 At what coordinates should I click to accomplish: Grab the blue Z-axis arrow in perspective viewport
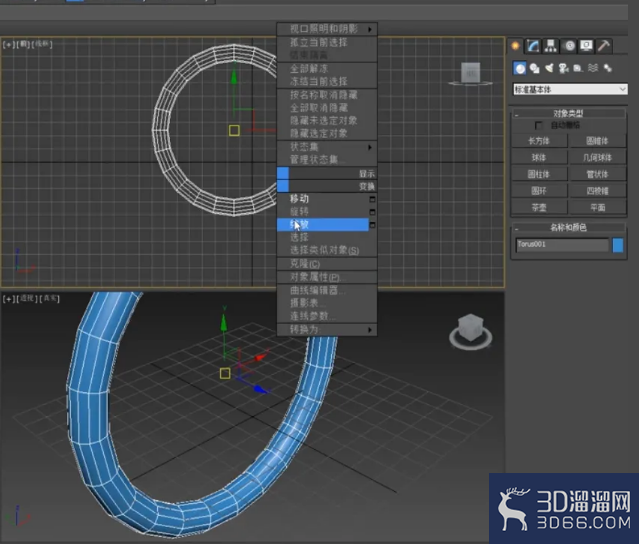pyautogui.click(x=261, y=389)
